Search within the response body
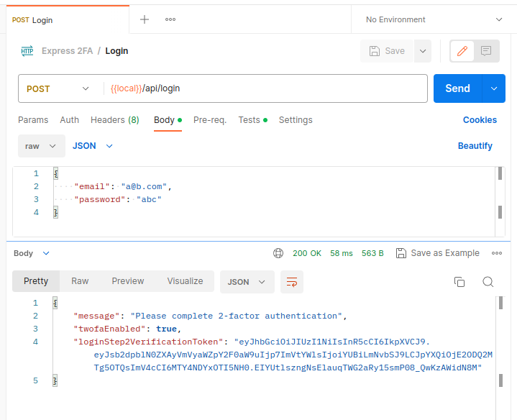The image size is (517, 420). [x=488, y=282]
